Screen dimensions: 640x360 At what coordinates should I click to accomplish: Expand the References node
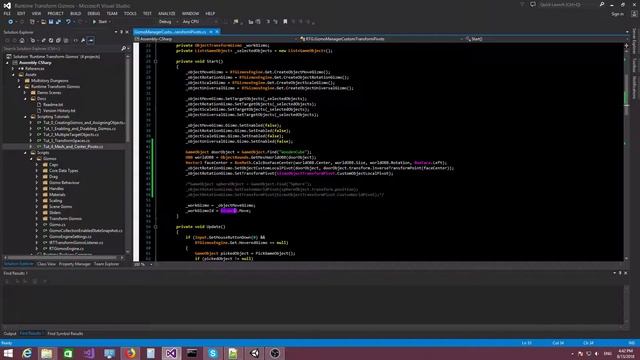[x=13, y=69]
